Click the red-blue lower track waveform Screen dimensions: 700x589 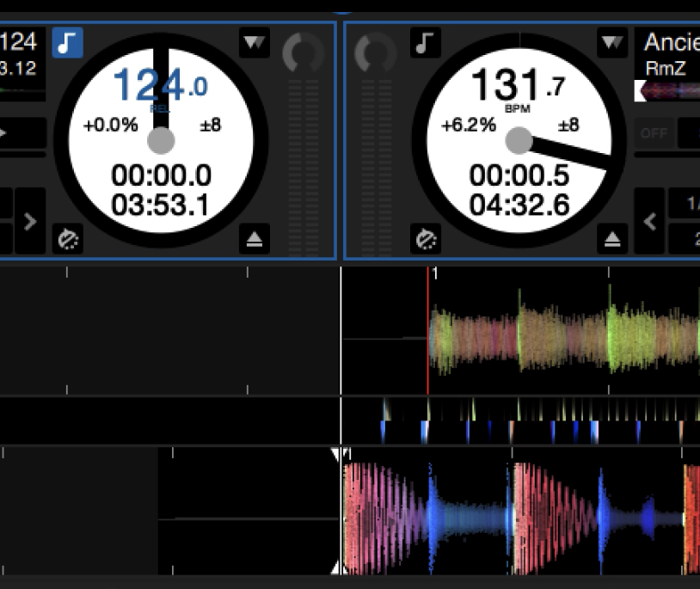[521, 518]
